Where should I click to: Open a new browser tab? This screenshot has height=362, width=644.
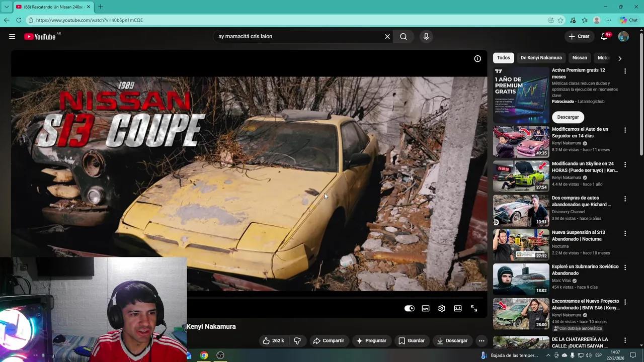pyautogui.click(x=100, y=7)
